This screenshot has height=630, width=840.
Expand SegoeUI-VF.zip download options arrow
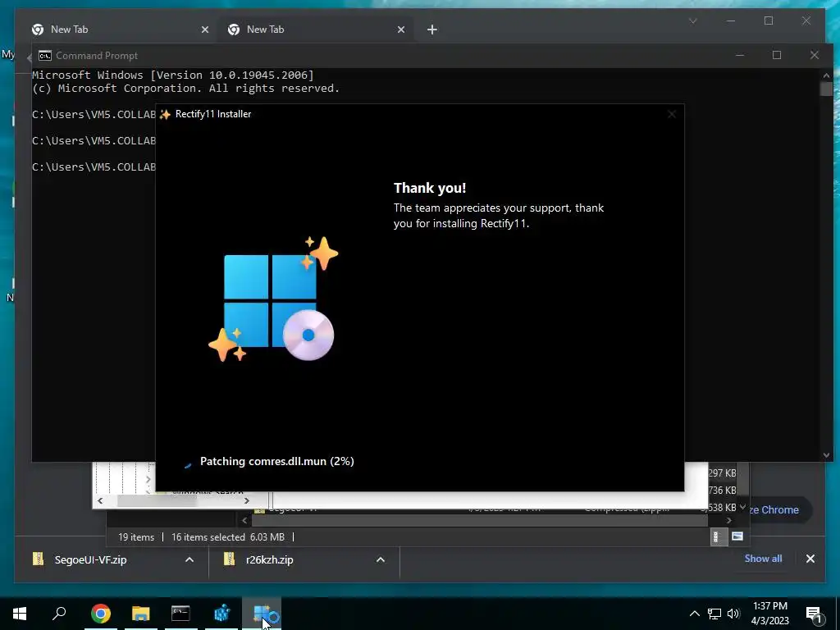pos(189,559)
